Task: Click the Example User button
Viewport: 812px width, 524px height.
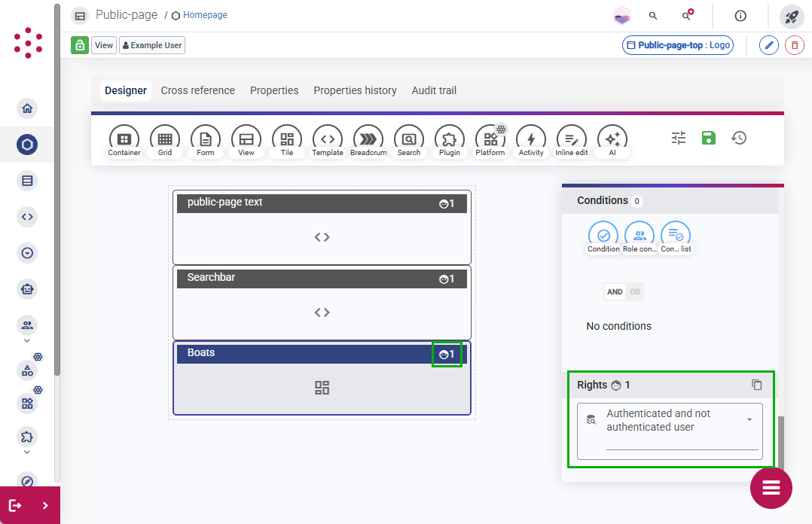Action: [152, 46]
